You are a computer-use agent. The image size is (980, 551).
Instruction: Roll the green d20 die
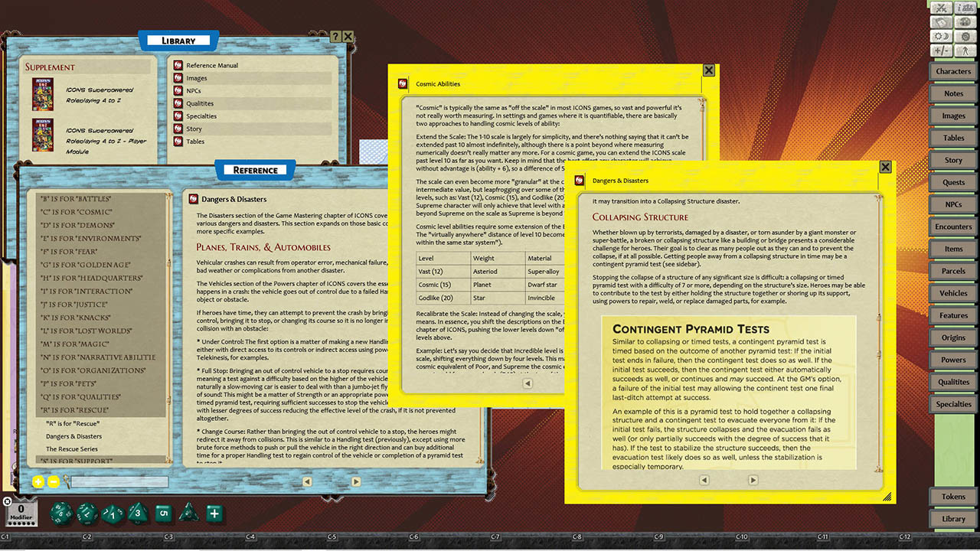tap(60, 514)
